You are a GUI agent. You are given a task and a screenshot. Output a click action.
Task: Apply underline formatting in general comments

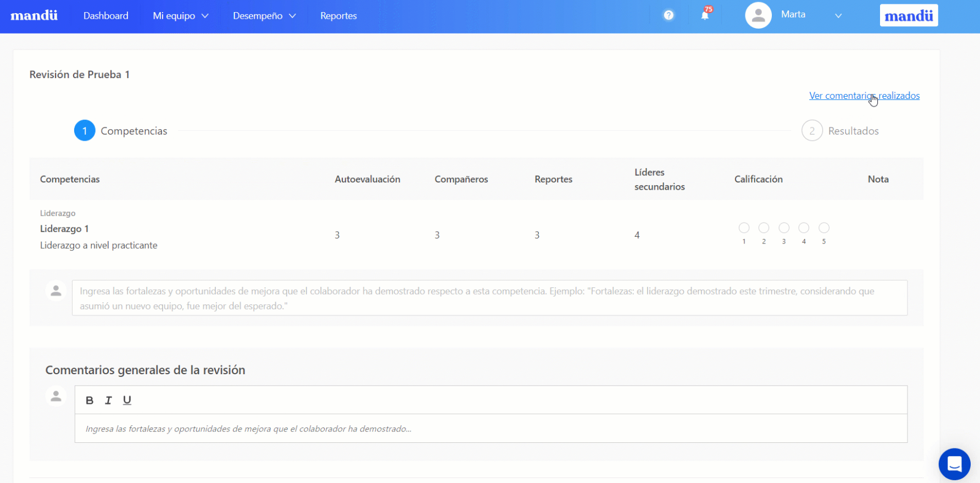[x=127, y=401]
